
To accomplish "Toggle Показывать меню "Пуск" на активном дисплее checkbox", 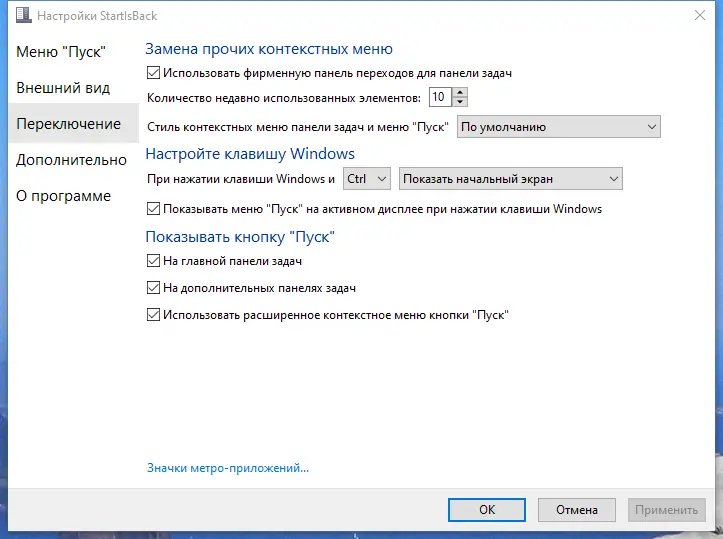I will click(153, 209).
